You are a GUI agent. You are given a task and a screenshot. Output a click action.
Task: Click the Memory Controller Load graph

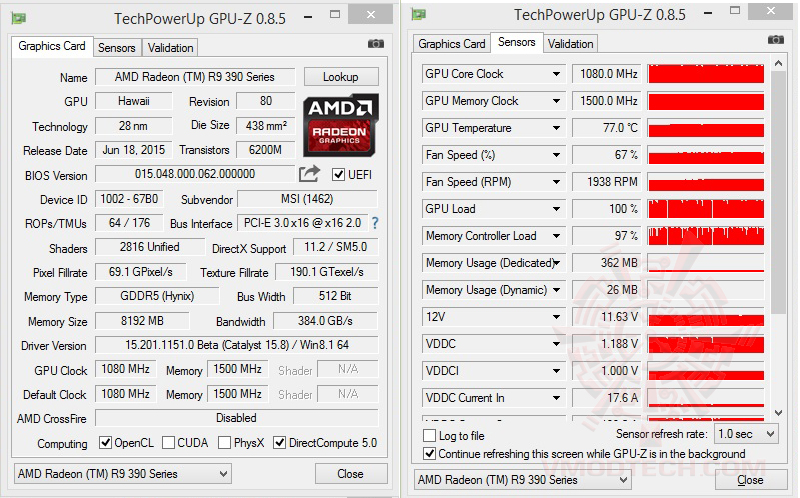[706, 236]
